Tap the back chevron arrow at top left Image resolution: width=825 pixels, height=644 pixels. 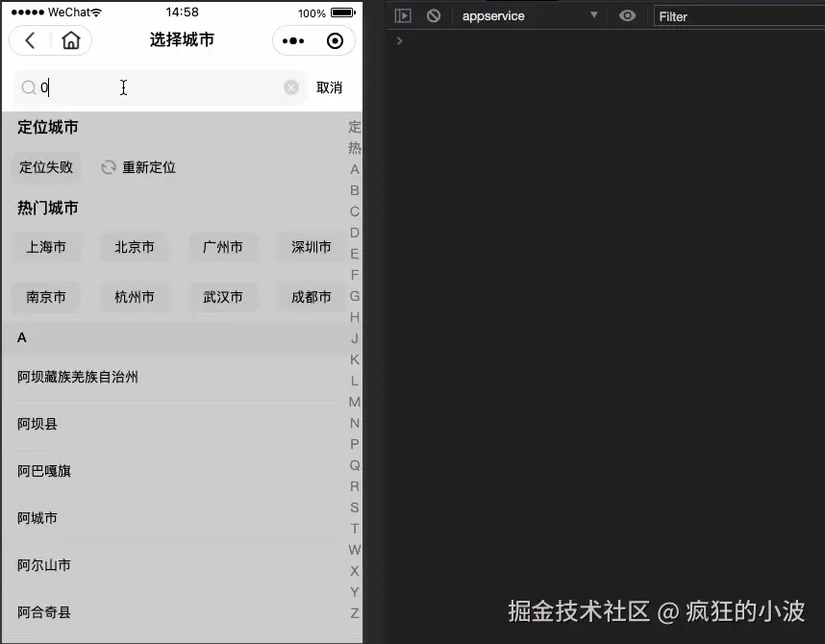(x=29, y=40)
